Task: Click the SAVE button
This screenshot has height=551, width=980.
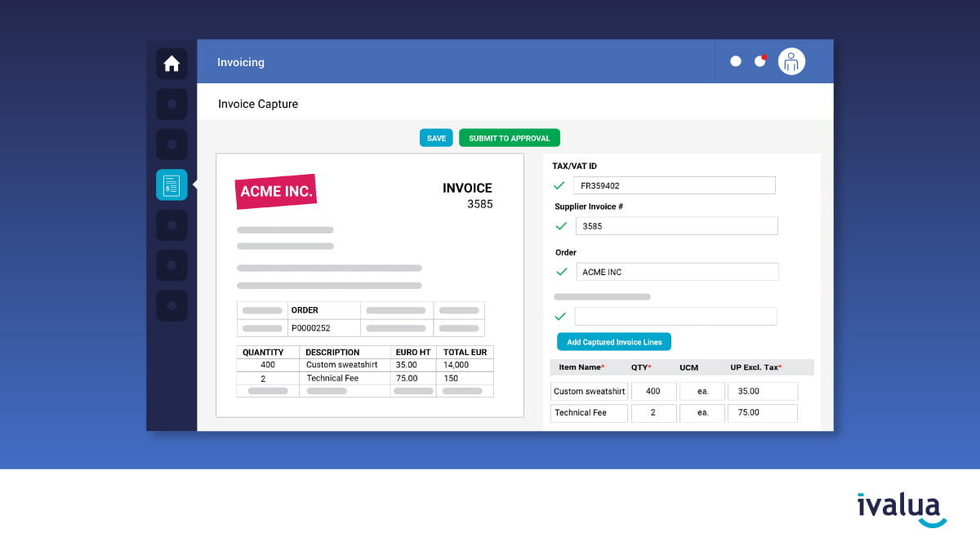Action: point(435,137)
